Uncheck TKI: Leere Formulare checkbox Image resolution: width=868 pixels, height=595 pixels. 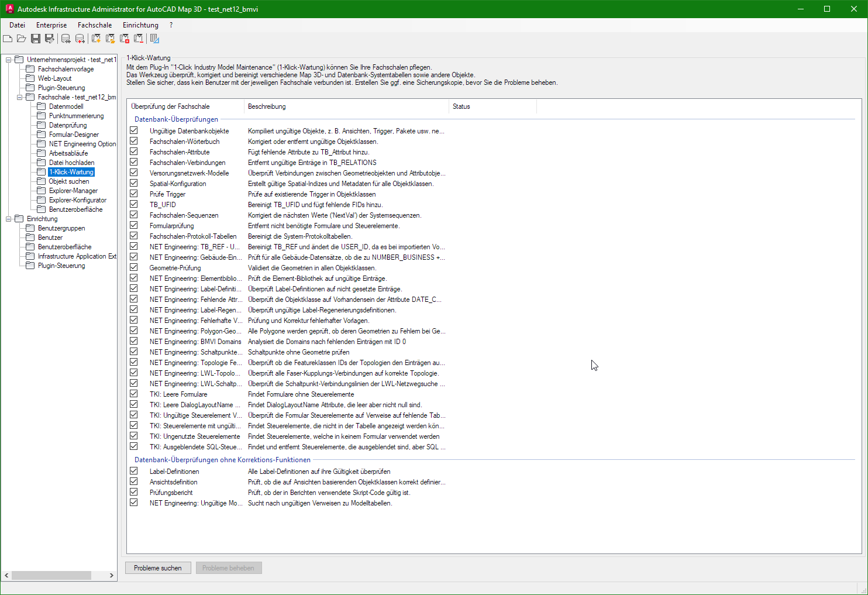pyautogui.click(x=134, y=394)
